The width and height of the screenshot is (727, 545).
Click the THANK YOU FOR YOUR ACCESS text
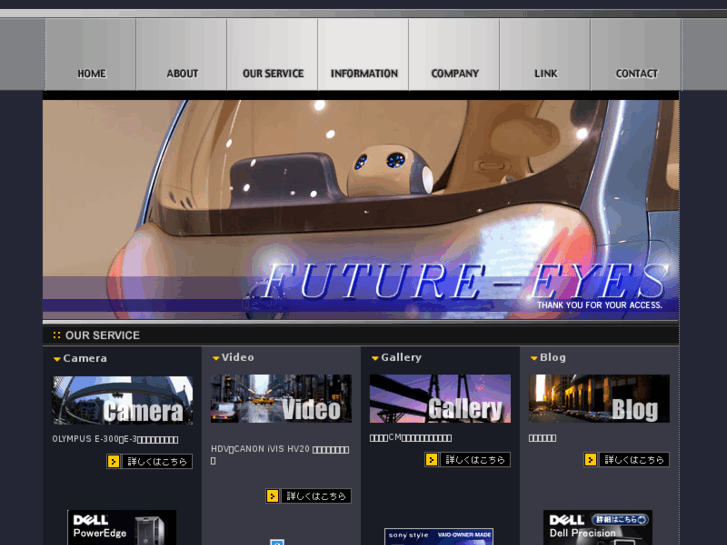pyautogui.click(x=599, y=305)
